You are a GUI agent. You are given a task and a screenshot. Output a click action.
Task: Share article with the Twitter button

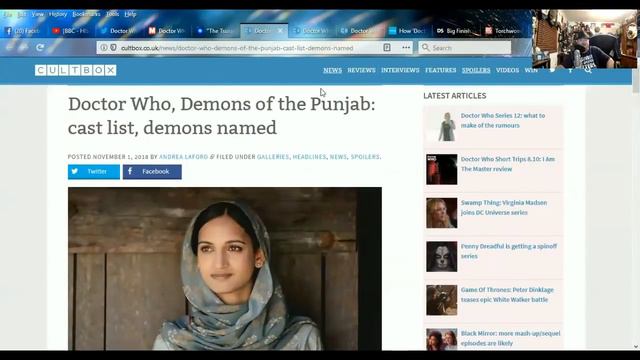pyautogui.click(x=94, y=172)
